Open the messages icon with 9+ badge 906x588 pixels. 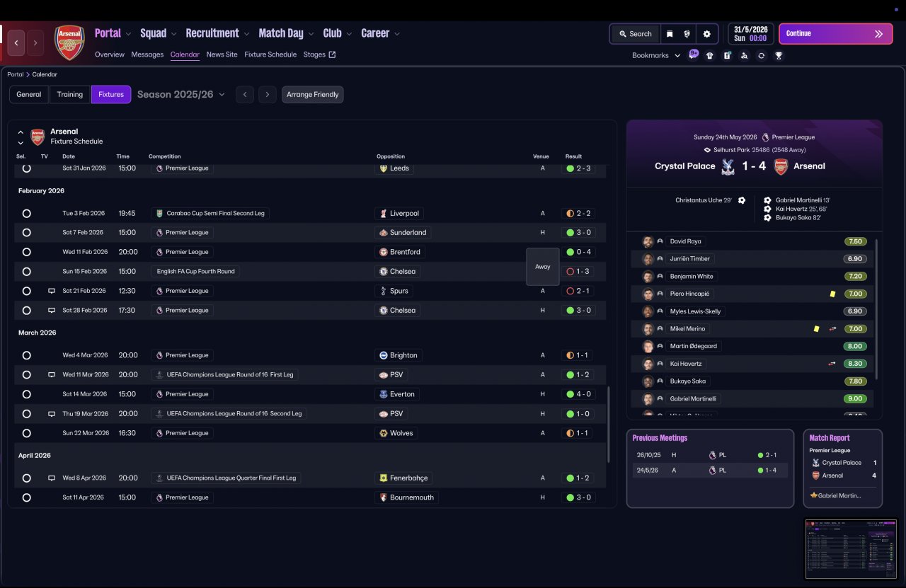click(694, 54)
